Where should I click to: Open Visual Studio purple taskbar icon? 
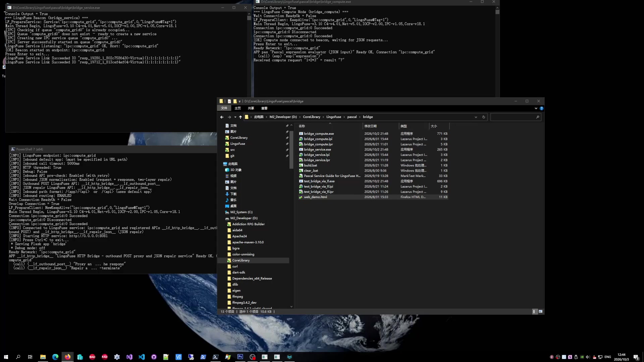coord(129,357)
